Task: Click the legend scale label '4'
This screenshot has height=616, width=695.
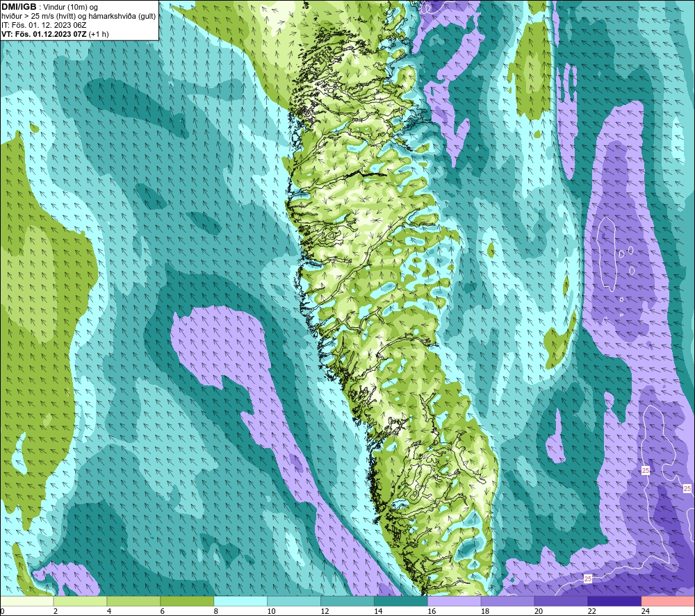Action: tap(109, 611)
